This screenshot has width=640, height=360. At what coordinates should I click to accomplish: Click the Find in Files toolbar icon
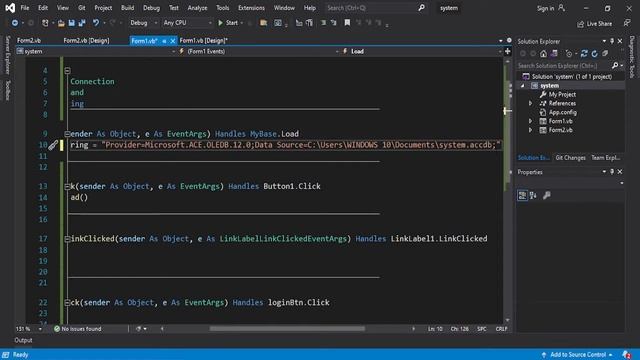[263, 23]
